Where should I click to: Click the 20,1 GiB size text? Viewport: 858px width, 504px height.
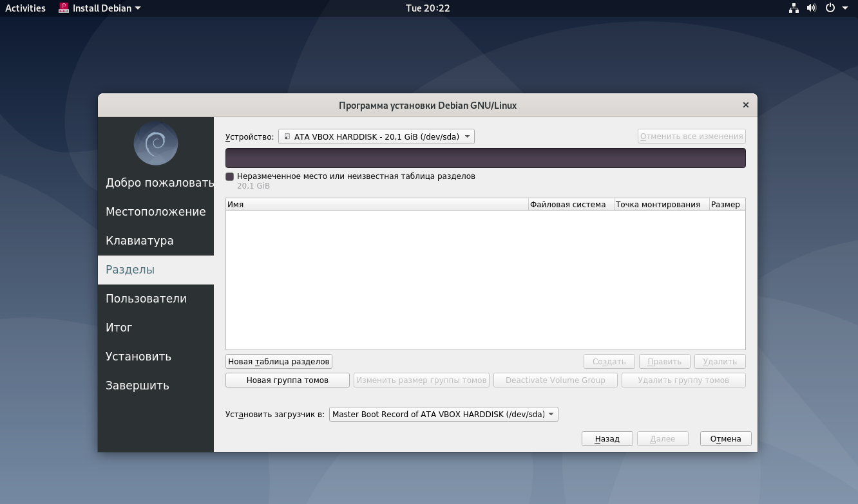tap(253, 185)
